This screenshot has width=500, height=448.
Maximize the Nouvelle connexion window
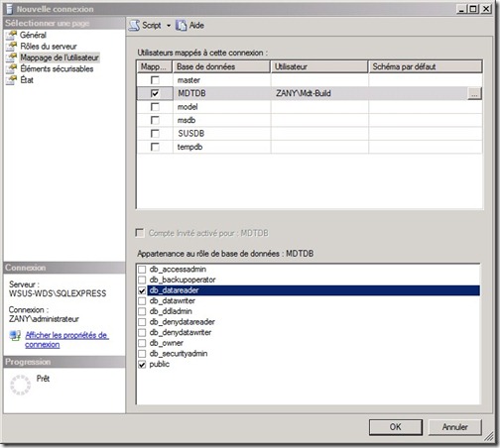(473, 9)
